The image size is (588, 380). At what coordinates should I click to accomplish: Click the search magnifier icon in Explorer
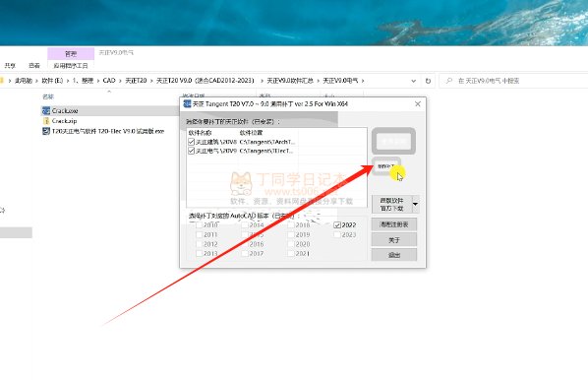(449, 81)
